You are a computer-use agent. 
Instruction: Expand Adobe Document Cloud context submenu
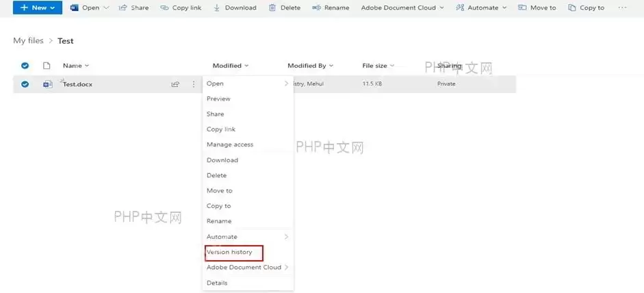pyautogui.click(x=248, y=267)
